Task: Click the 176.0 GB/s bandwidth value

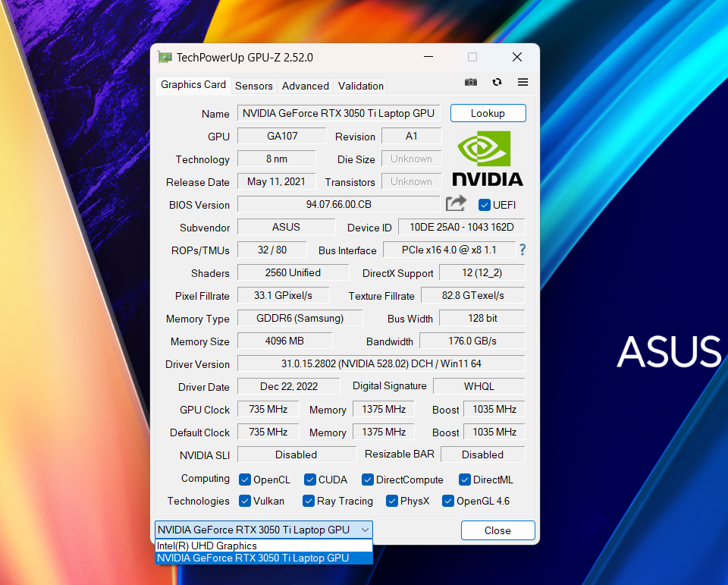Action: (472, 341)
